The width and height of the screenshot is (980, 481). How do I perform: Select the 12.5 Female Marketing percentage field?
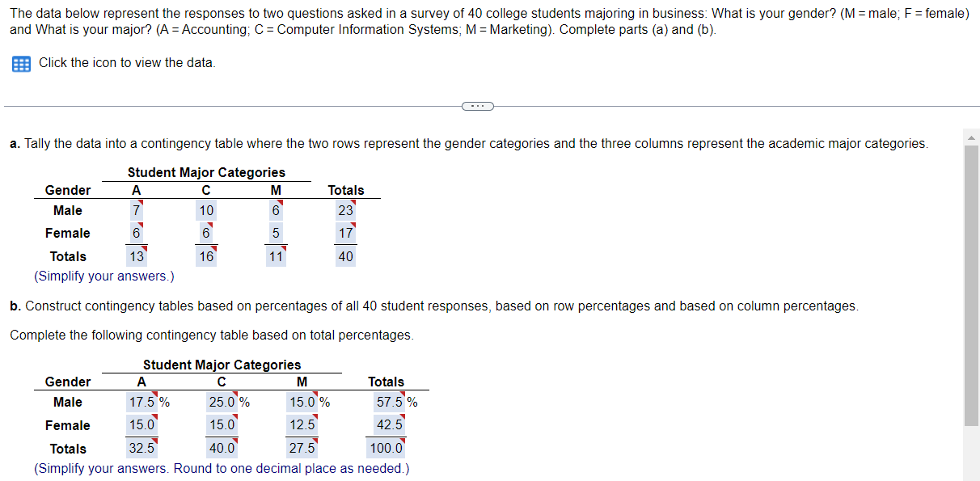coord(304,424)
